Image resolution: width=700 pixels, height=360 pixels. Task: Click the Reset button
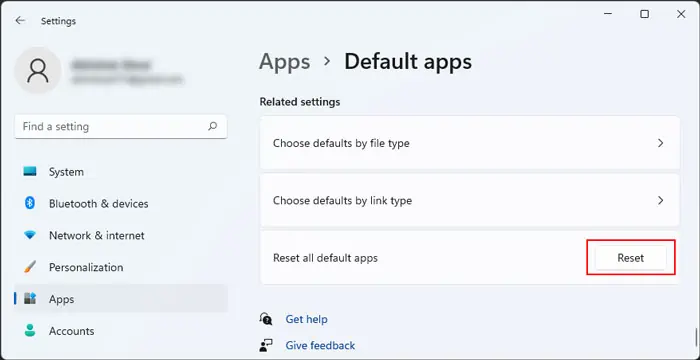point(631,258)
